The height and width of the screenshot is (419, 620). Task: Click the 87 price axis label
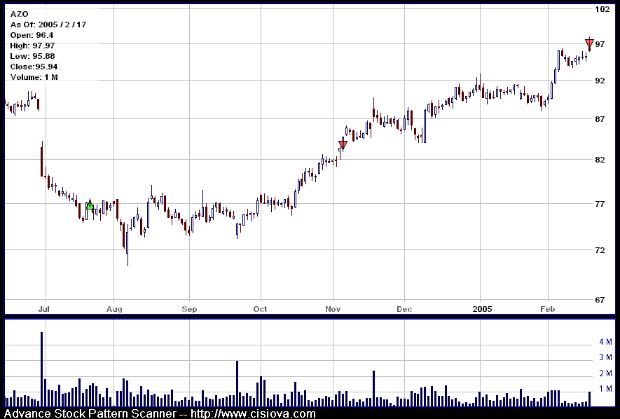pos(600,119)
